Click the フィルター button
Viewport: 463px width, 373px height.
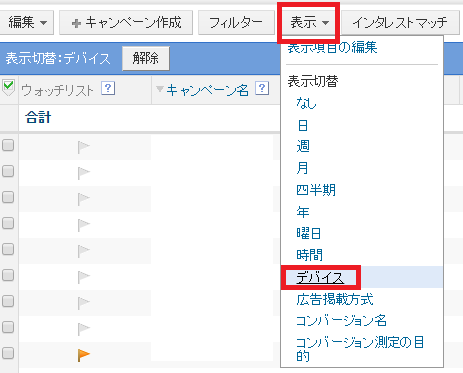coord(236,22)
